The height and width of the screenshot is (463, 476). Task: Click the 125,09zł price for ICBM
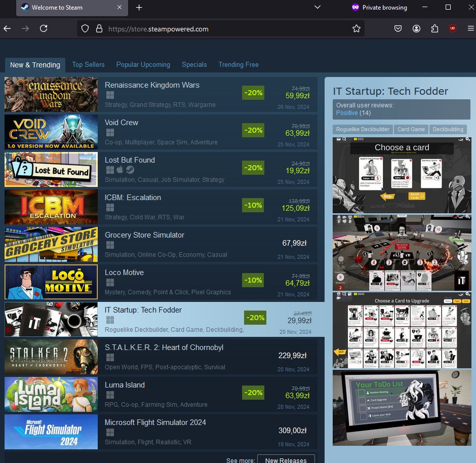click(296, 208)
